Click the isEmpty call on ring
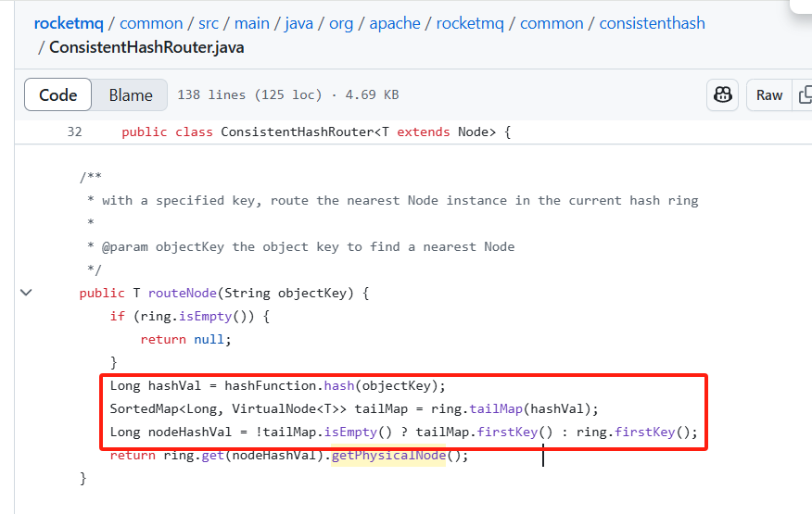The height and width of the screenshot is (514, 812). click(205, 316)
